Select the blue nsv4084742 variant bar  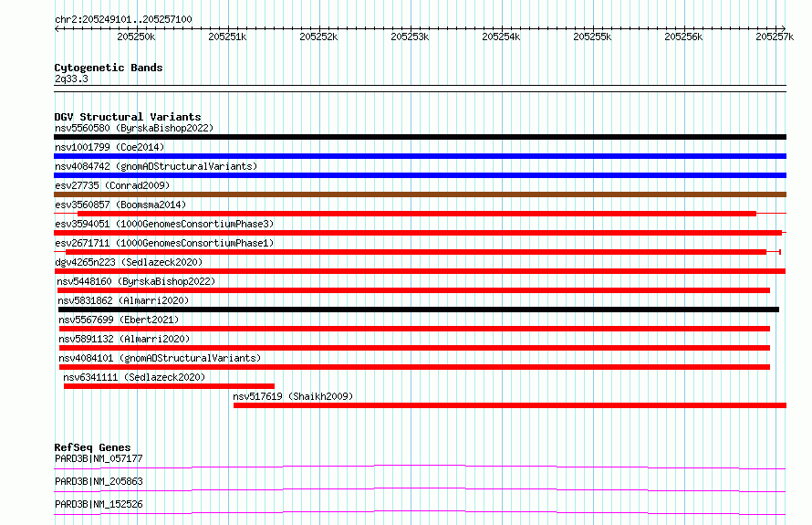tap(420, 175)
